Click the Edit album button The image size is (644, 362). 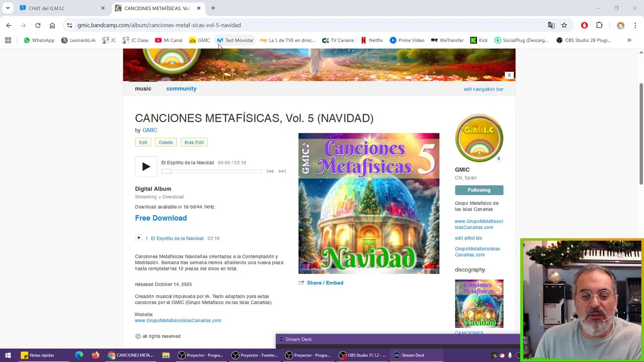143,142
